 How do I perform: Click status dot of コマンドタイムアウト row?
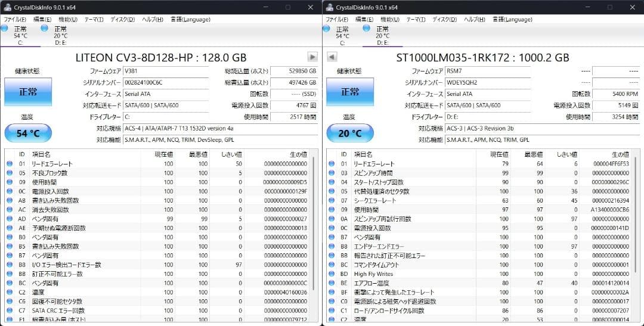coord(332,265)
